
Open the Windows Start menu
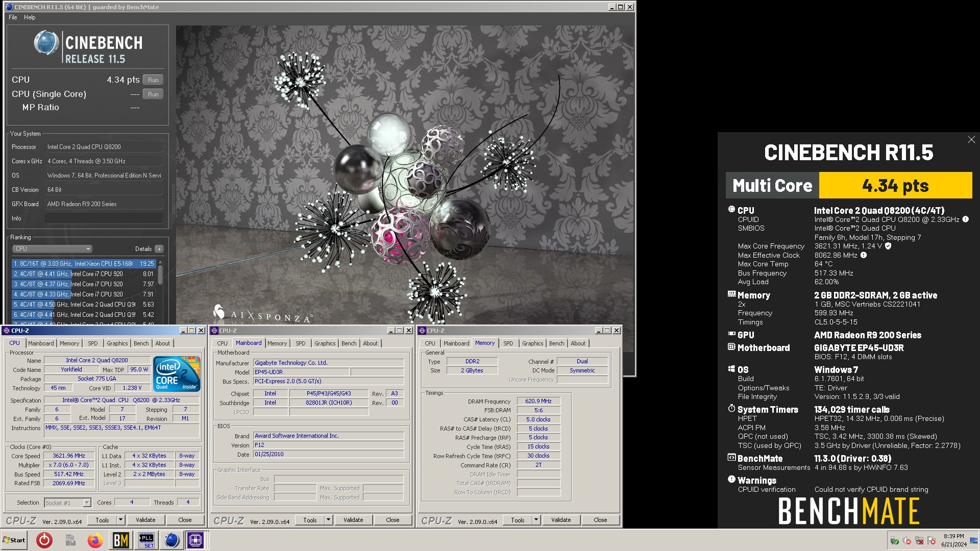[x=14, y=540]
